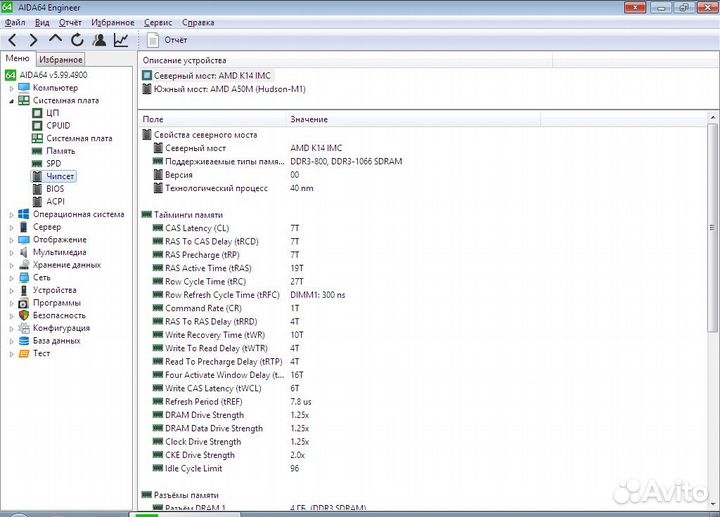Open the Отчёт menu in the menu bar
The width and height of the screenshot is (720, 517).
tap(70, 22)
